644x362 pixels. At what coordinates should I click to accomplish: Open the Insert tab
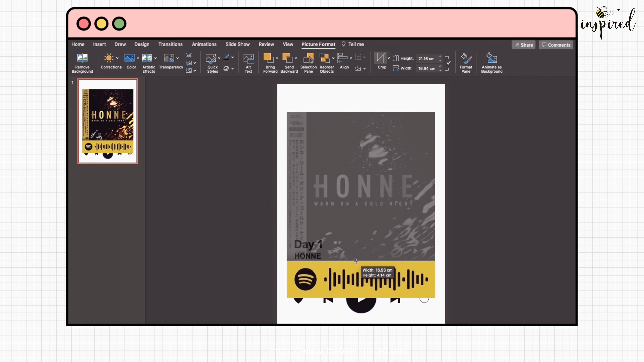[x=99, y=44]
